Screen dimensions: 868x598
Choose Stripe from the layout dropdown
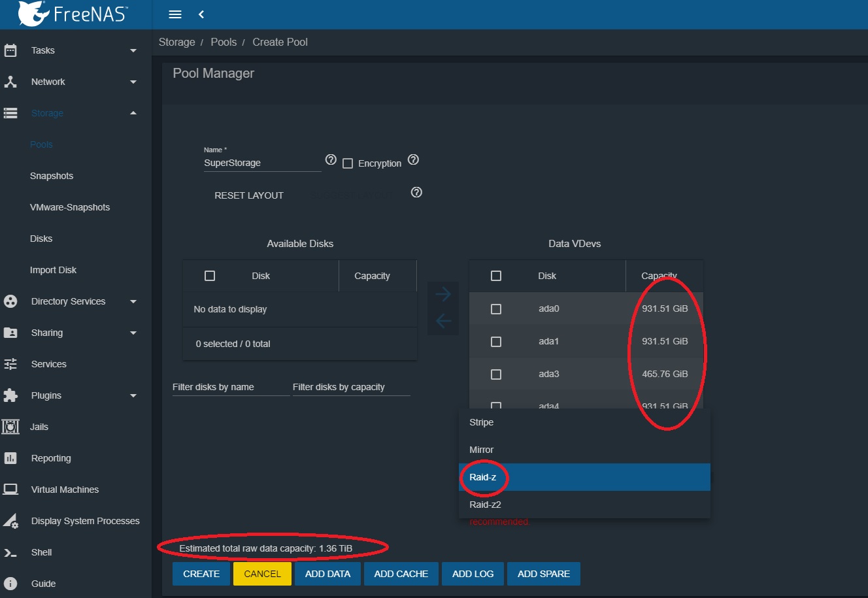(584, 422)
